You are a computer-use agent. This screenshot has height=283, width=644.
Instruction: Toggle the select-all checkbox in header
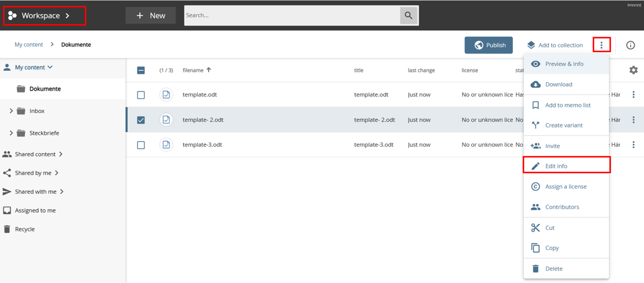pyautogui.click(x=141, y=70)
